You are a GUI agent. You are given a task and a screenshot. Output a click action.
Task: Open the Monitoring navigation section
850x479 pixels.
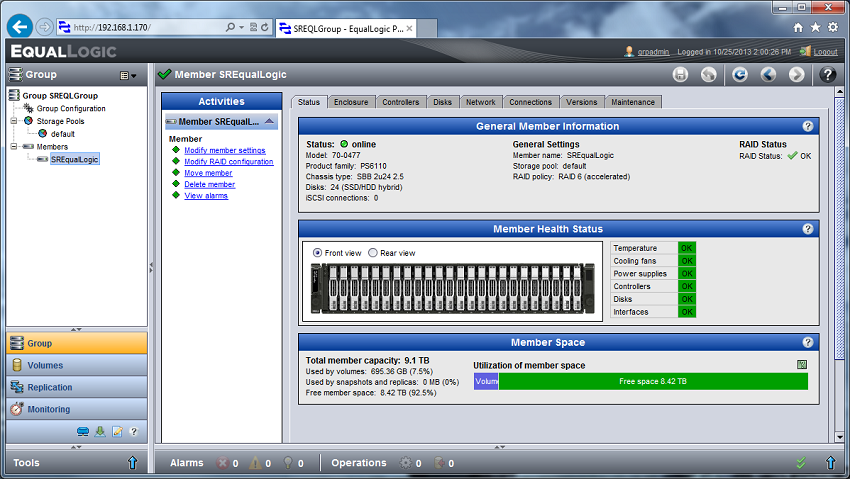point(76,409)
